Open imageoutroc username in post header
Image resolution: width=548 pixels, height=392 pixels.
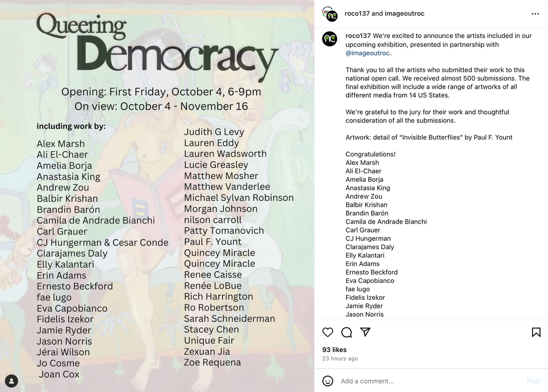click(405, 13)
